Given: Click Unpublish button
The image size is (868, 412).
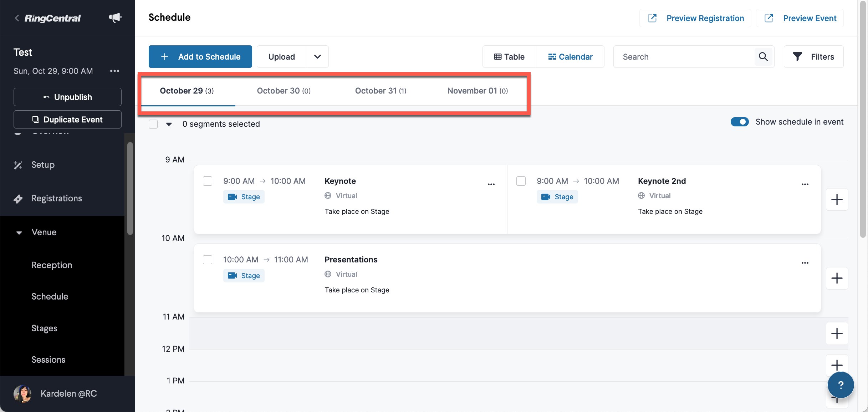Looking at the screenshot, I should coord(67,97).
